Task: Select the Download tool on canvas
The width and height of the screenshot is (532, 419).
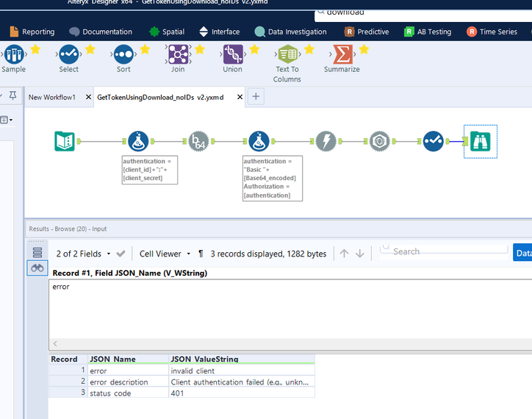Action: (326, 141)
